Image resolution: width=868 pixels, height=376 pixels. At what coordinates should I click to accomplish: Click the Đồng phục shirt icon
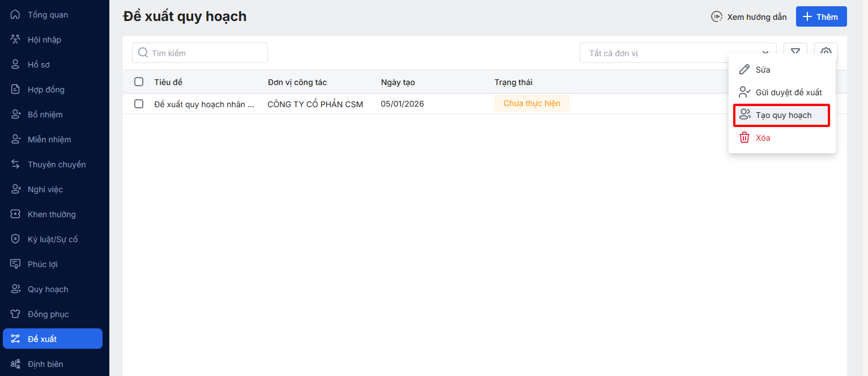pos(16,314)
